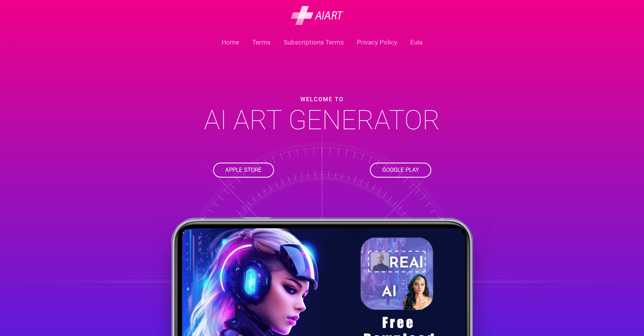Click the AI Art Generator heading text
This screenshot has width=644, height=336.
322,120
